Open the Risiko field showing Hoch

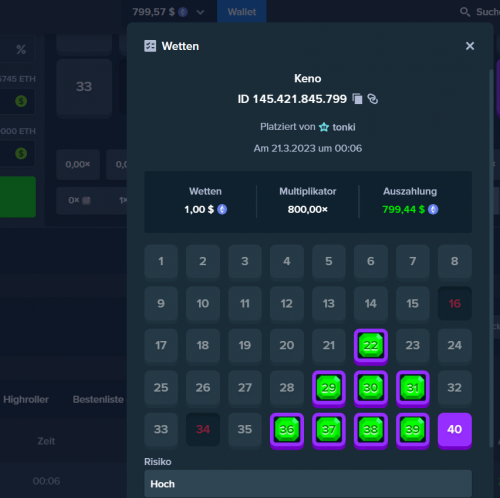(x=308, y=484)
